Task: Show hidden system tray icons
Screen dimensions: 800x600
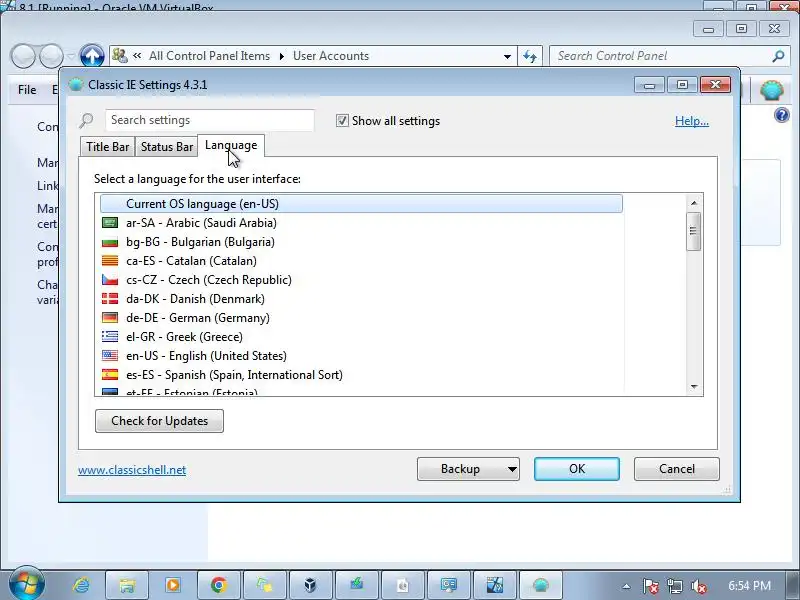Action: pyautogui.click(x=626, y=586)
